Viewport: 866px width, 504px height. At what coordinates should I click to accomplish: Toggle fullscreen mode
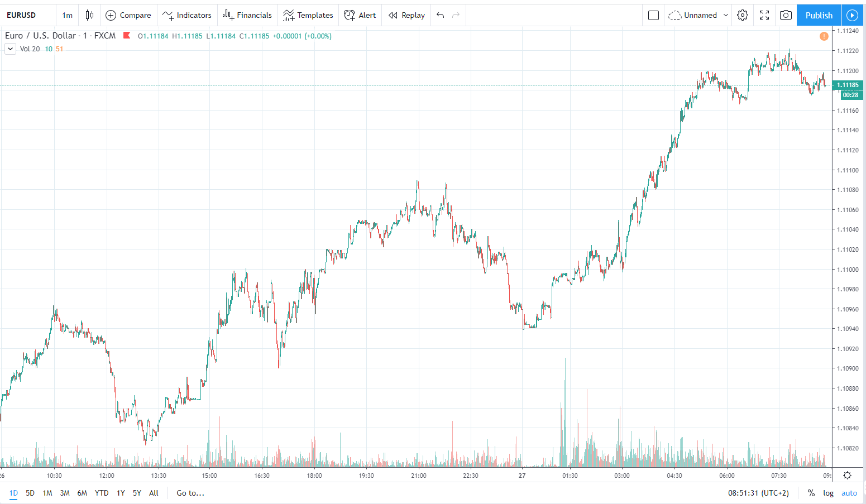point(764,15)
